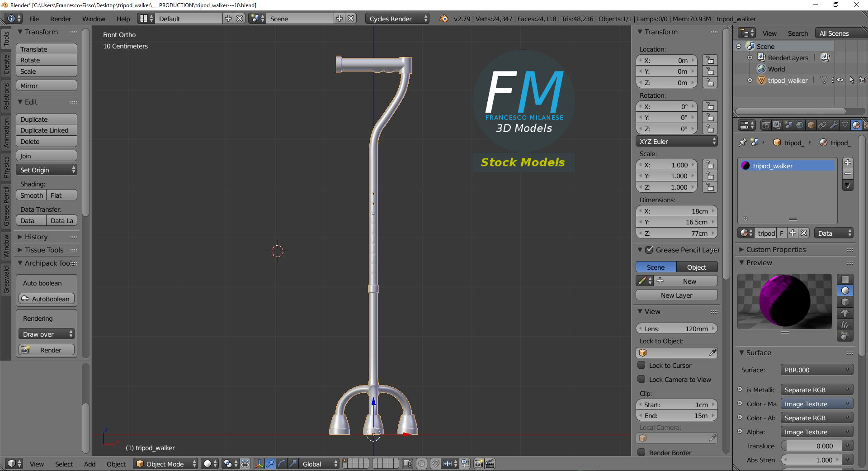Click the Translate button

click(47, 49)
